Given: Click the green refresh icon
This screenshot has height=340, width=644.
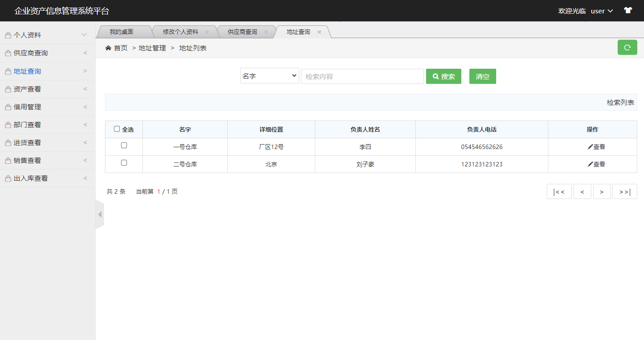Looking at the screenshot, I should tap(627, 47).
